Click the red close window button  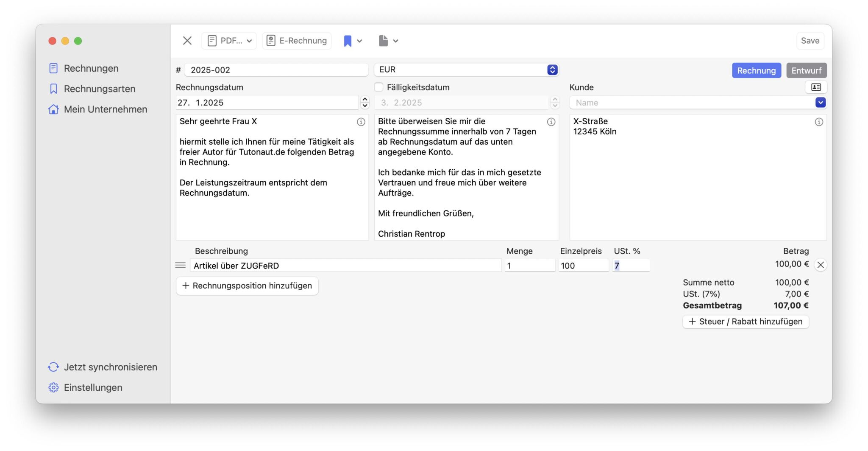point(53,41)
